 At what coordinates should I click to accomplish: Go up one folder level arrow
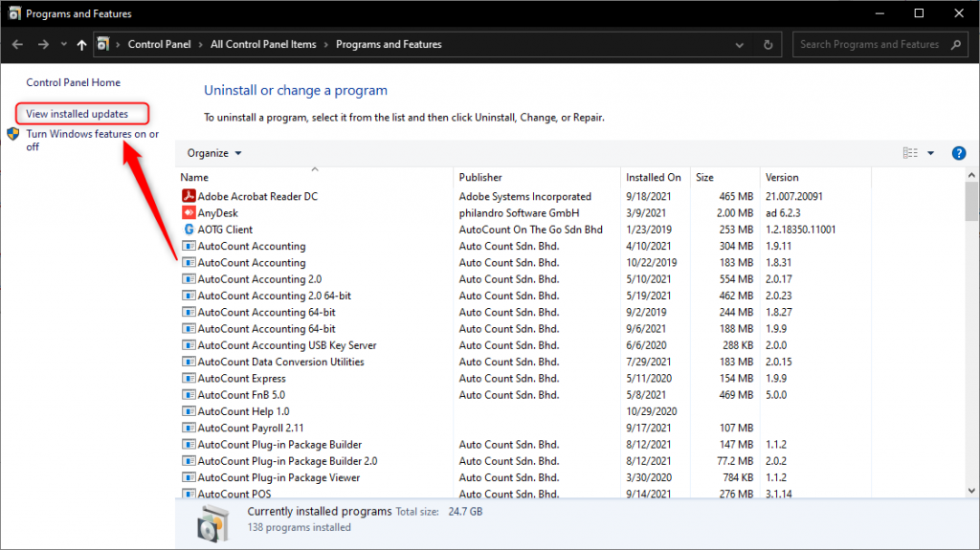point(81,44)
